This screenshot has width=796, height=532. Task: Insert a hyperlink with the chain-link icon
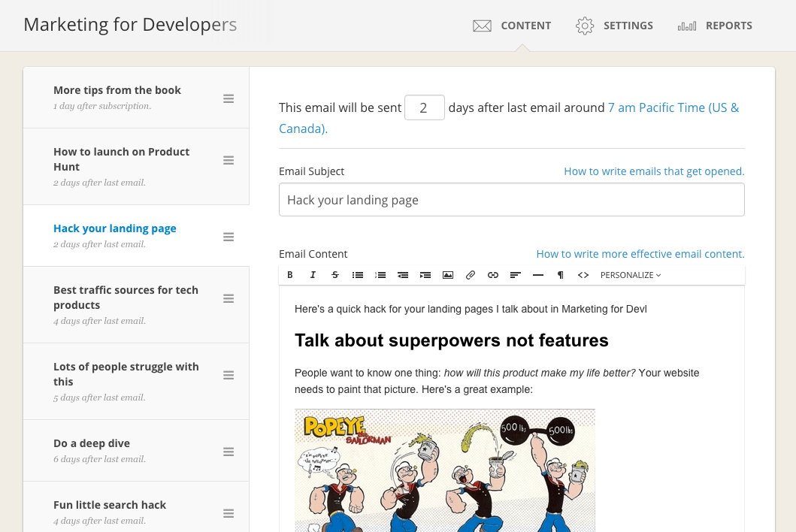tap(493, 275)
